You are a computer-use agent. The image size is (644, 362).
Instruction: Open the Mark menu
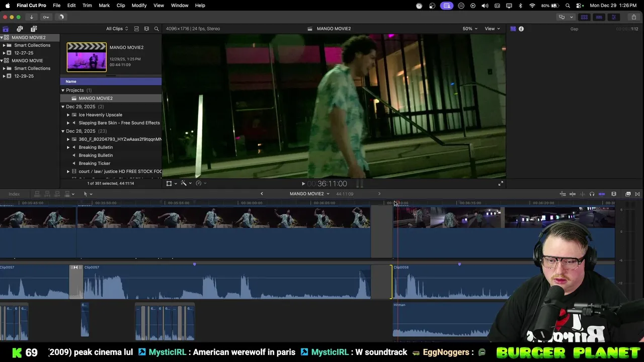[104, 5]
